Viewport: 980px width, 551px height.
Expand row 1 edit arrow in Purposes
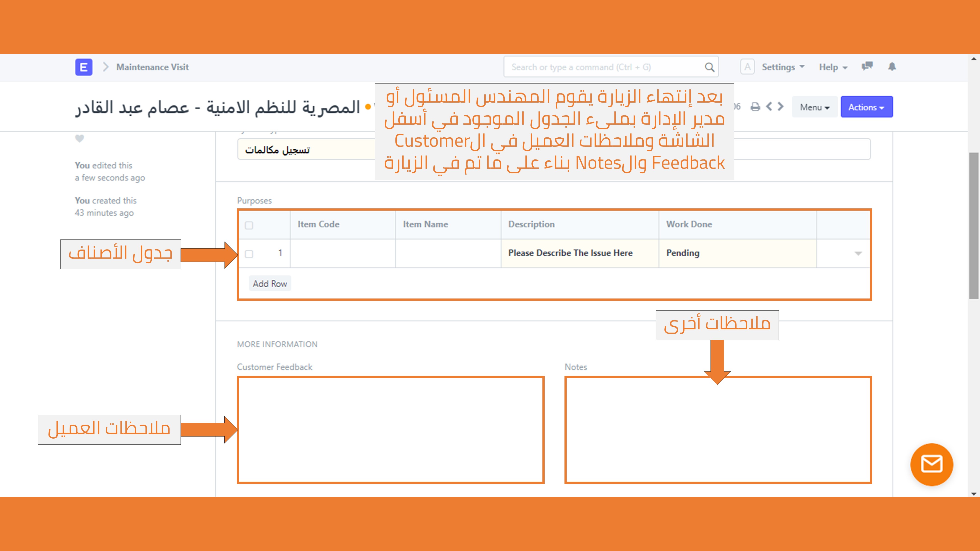coord(858,254)
